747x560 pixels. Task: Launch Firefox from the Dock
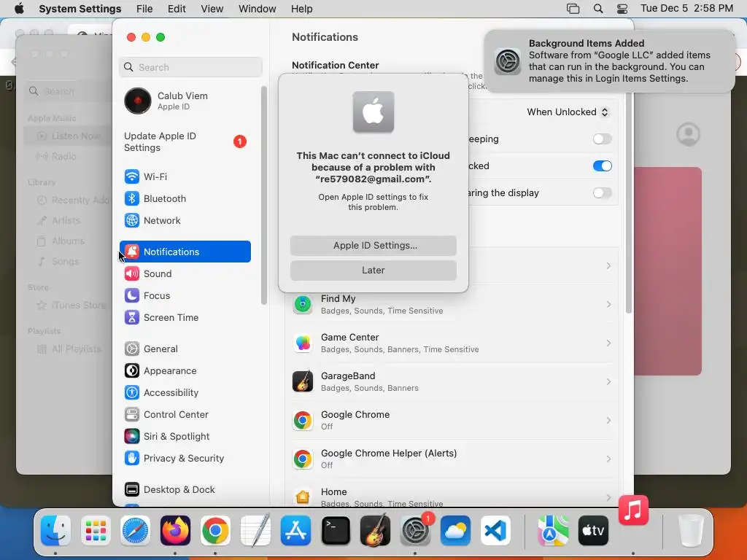(x=175, y=531)
